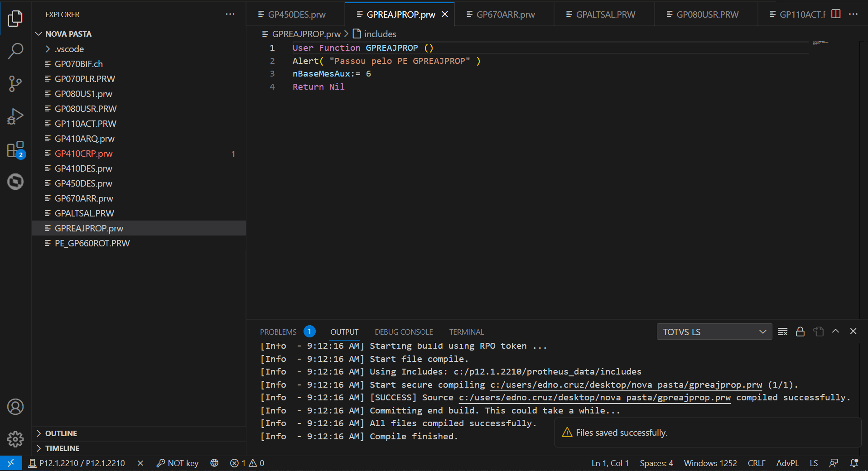The height and width of the screenshot is (471, 868).
Task: Disconnect server using X in the status bar
Action: pyautogui.click(x=140, y=463)
